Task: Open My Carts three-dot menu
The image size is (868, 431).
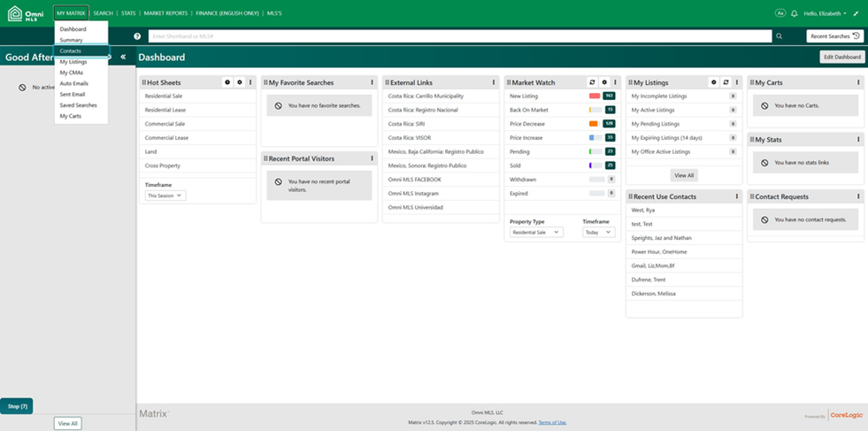Action: tap(858, 82)
